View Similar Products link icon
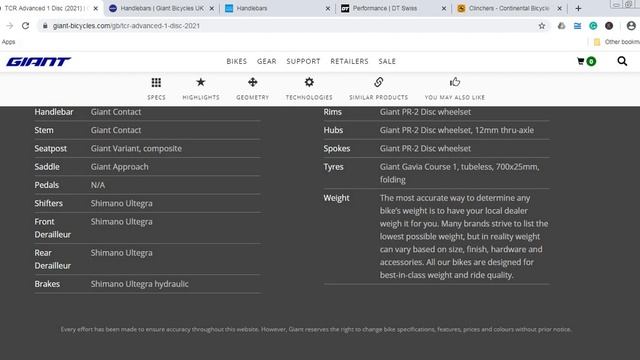 tap(379, 82)
